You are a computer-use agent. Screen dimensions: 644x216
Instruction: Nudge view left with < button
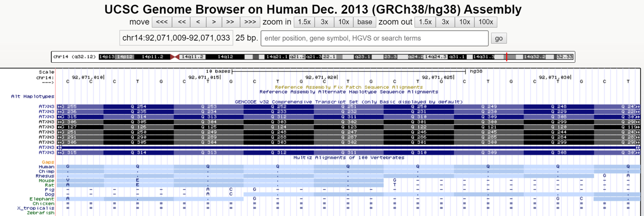tap(198, 22)
